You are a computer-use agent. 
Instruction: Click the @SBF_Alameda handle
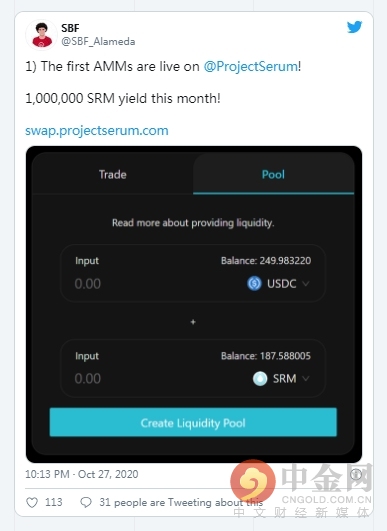click(98, 41)
